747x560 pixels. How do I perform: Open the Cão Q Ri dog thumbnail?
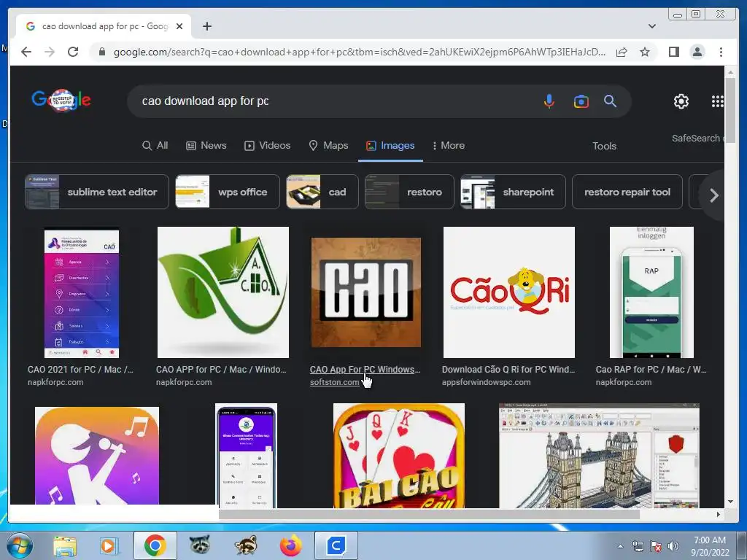click(x=508, y=292)
